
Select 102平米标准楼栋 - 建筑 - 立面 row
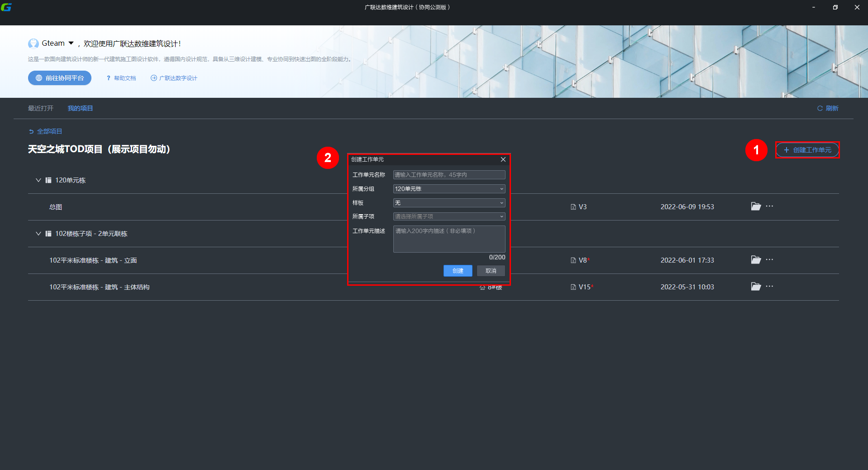[434, 260]
